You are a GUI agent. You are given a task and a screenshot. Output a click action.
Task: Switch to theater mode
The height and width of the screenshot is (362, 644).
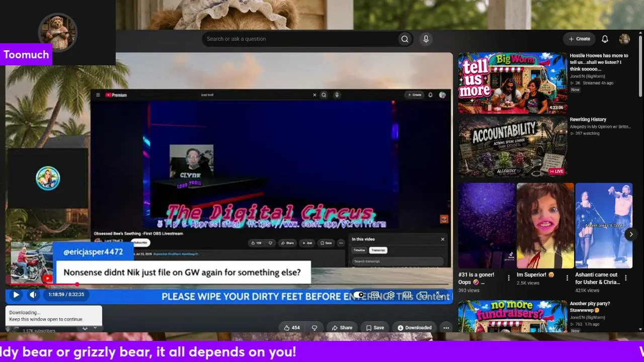tap(407, 295)
